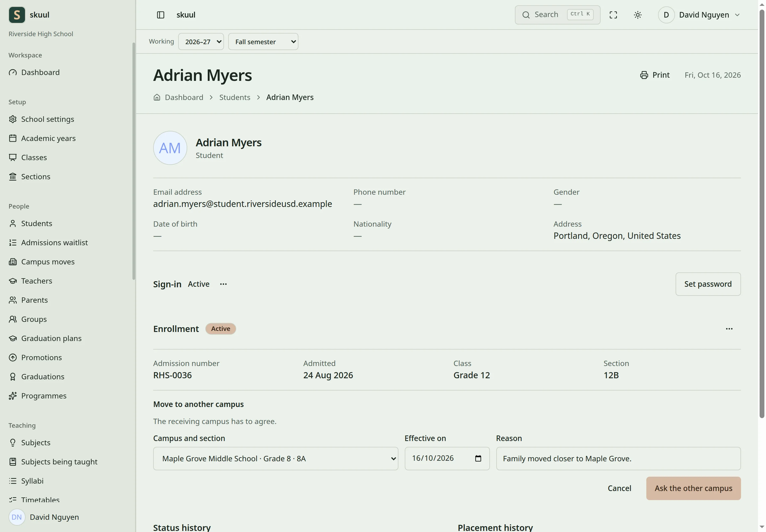Open Subjects being taught in the sidebar
The image size is (766, 532).
point(53,462)
